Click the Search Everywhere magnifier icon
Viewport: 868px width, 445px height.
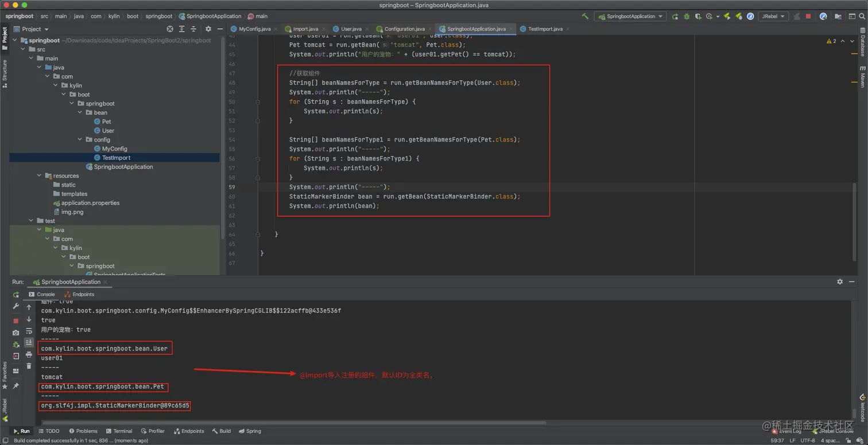tap(862, 17)
